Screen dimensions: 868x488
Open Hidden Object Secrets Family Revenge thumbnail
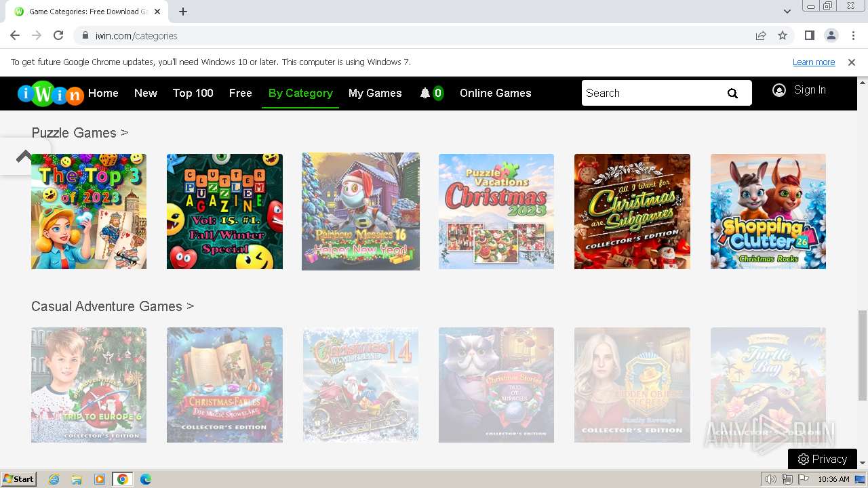point(632,385)
